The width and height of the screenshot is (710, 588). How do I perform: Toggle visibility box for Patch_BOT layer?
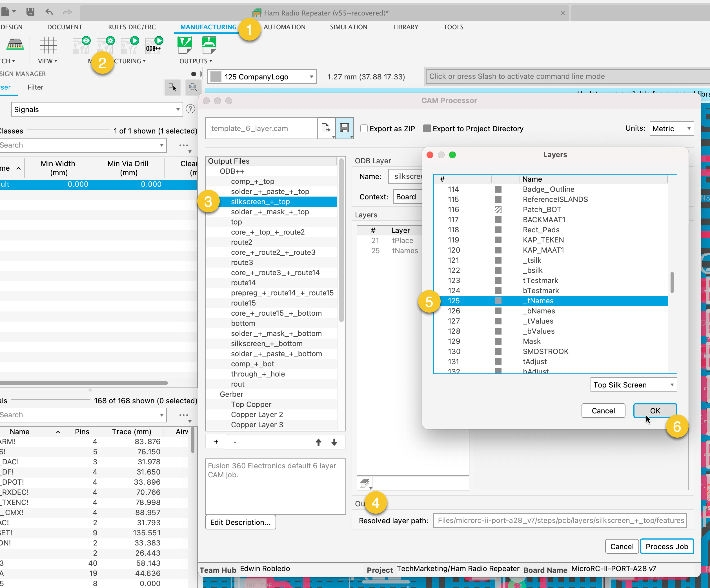coord(498,210)
